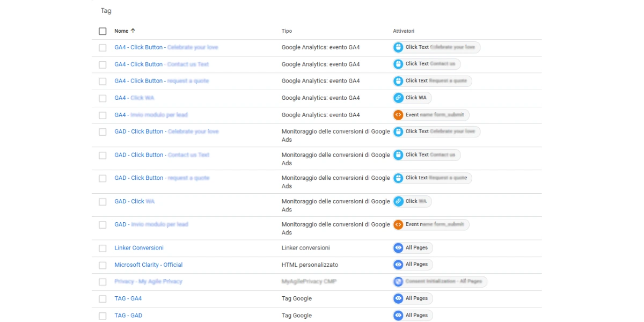Viewport: 644px width, 322px height.
Task: Toggle checkbox next to Microsoft Clarity - Official
Action: click(103, 265)
